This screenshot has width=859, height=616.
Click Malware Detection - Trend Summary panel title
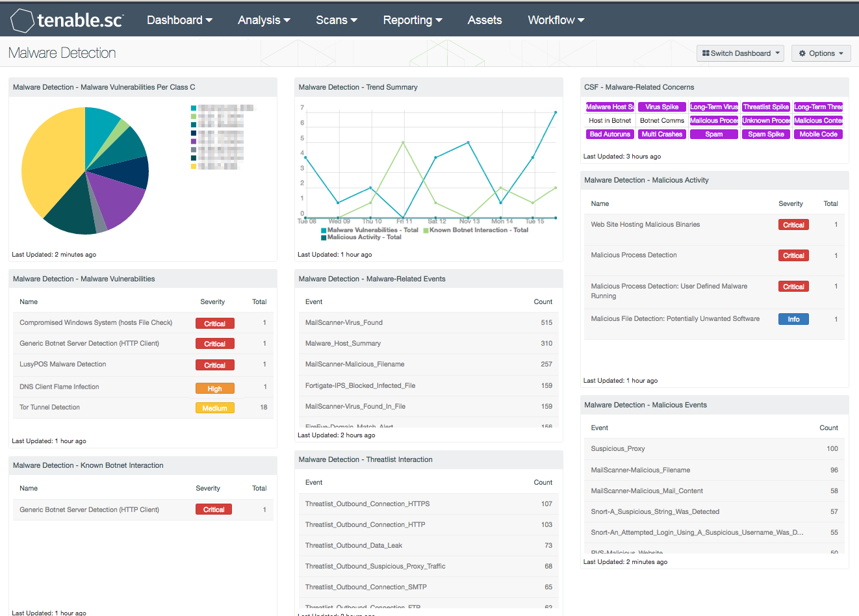point(358,87)
